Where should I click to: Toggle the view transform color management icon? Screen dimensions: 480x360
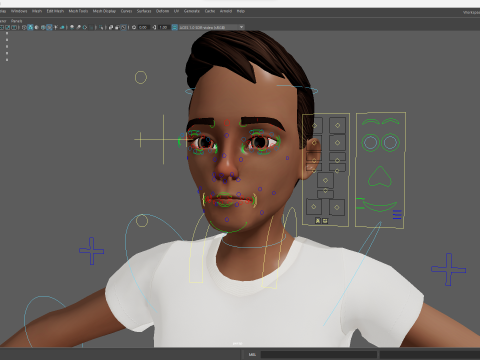[174, 27]
